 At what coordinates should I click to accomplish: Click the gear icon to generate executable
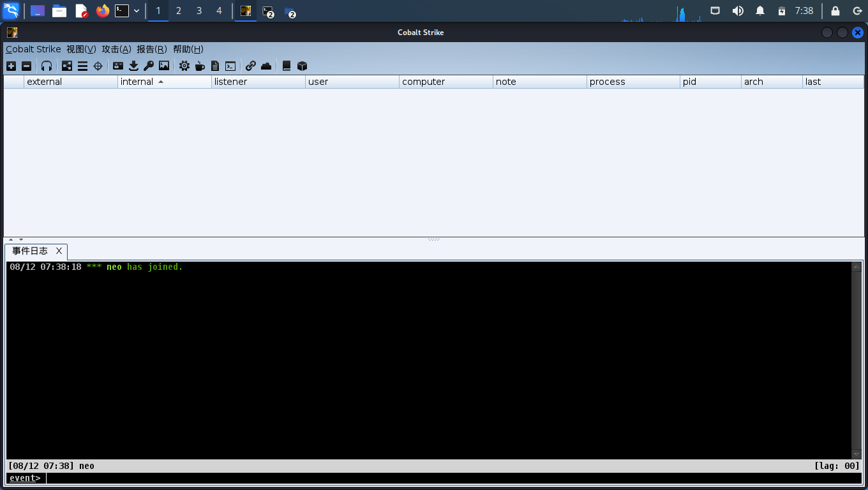[184, 66]
